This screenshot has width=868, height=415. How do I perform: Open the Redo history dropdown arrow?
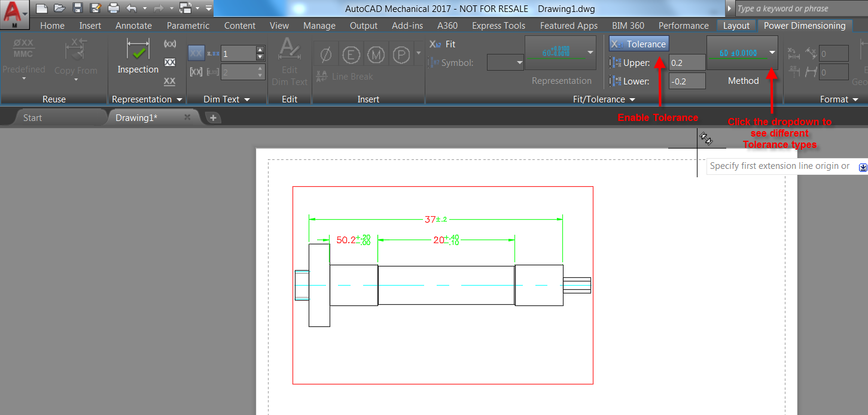(x=172, y=8)
